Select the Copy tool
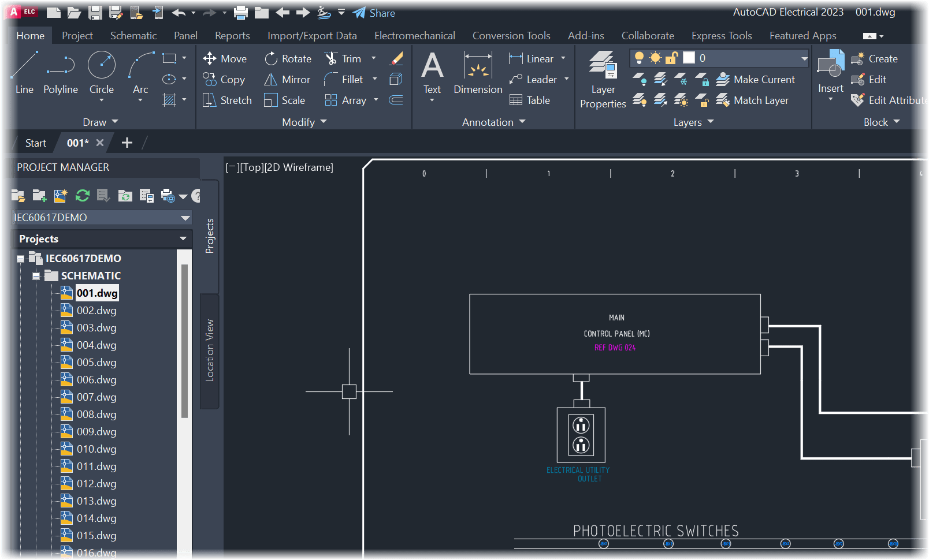Screen dimensions: 929x560 [225, 79]
